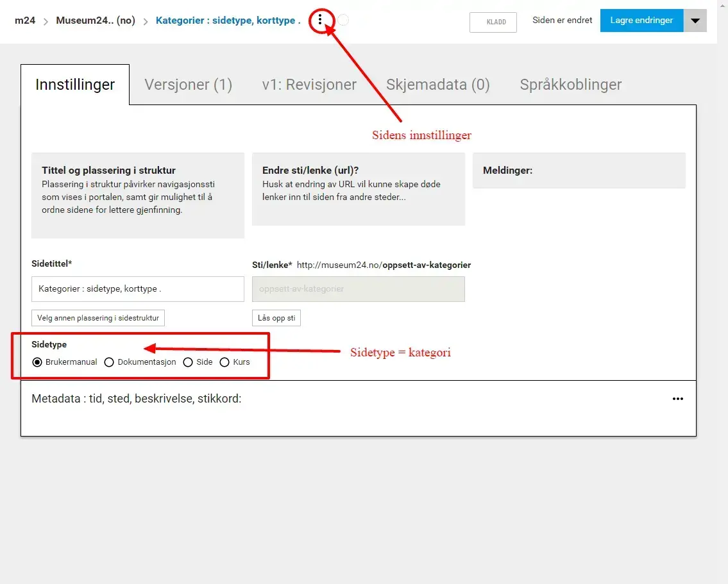Select the Side radio button
The image size is (728, 584).
[188, 362]
